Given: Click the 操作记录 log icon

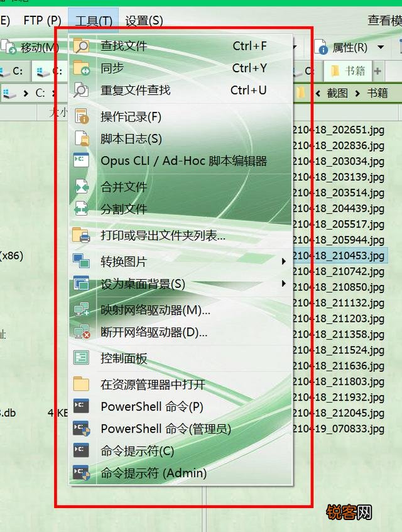Looking at the screenshot, I should click(82, 116).
